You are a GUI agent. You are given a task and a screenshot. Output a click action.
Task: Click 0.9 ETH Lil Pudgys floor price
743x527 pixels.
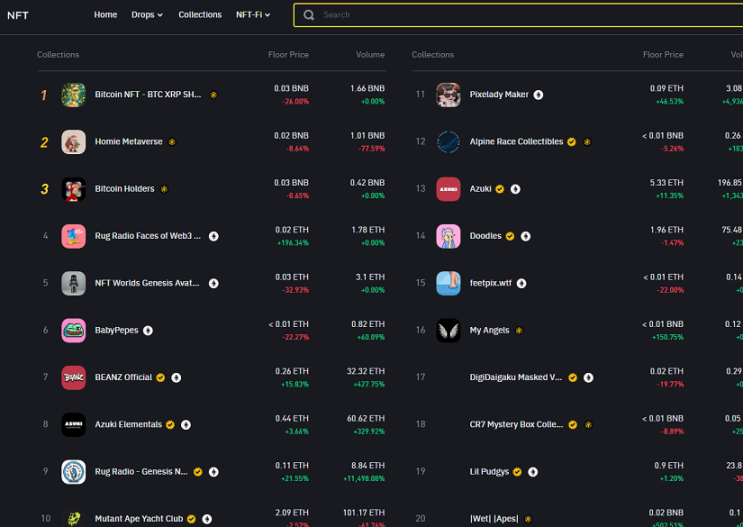(x=669, y=465)
